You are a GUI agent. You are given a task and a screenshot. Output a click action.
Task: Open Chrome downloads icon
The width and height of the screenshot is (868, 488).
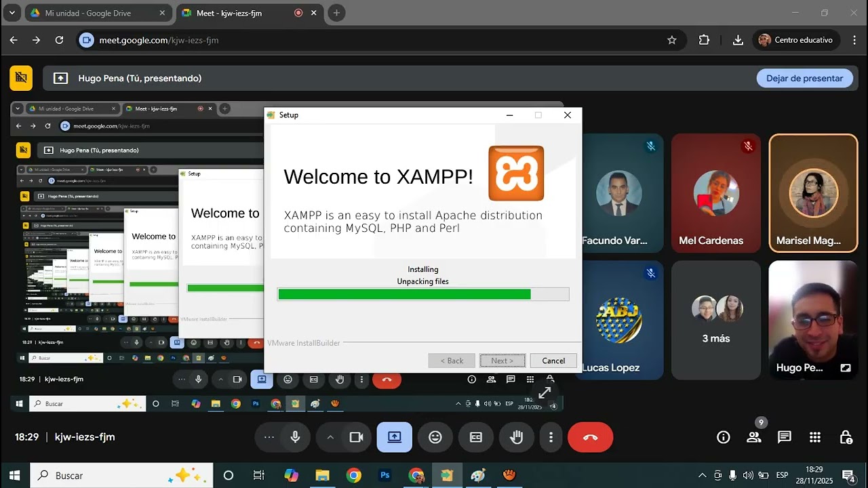pyautogui.click(x=738, y=40)
